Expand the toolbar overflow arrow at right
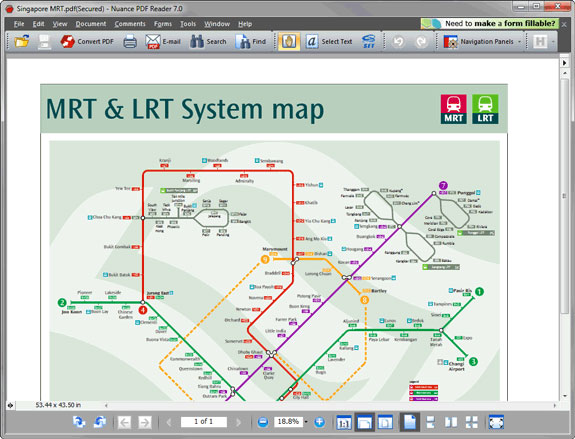Screen dimensions: 575x439 click(x=553, y=41)
